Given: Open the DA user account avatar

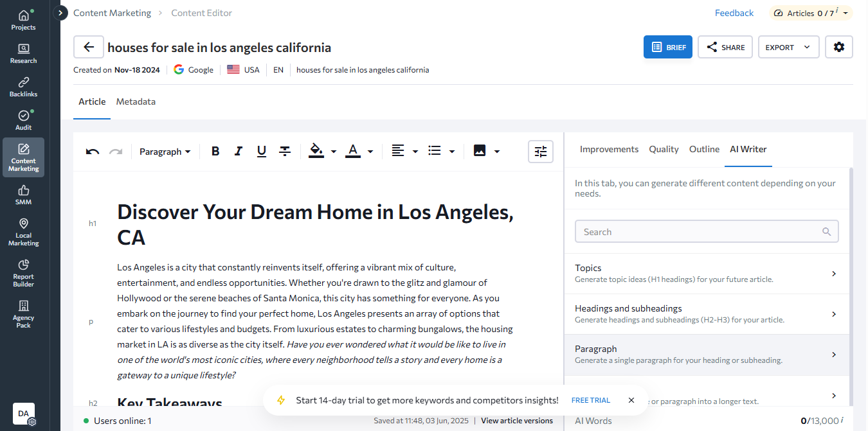Looking at the screenshot, I should (24, 414).
